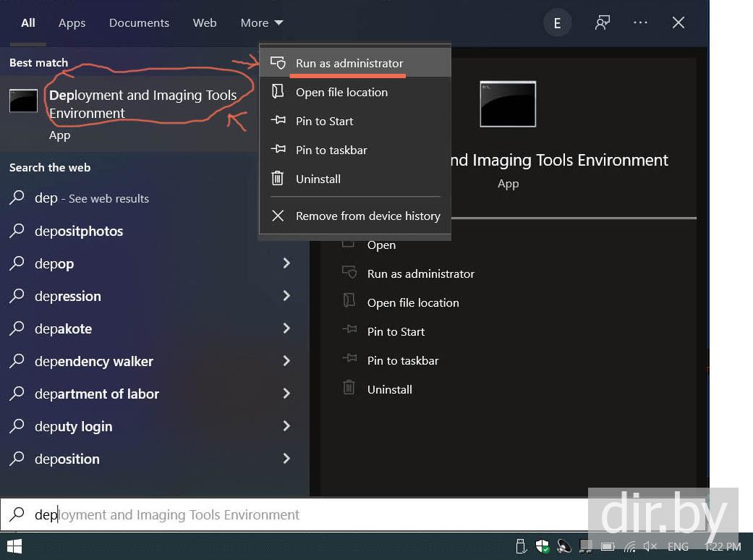
Task: Click the user account avatar "E"
Action: point(557,23)
